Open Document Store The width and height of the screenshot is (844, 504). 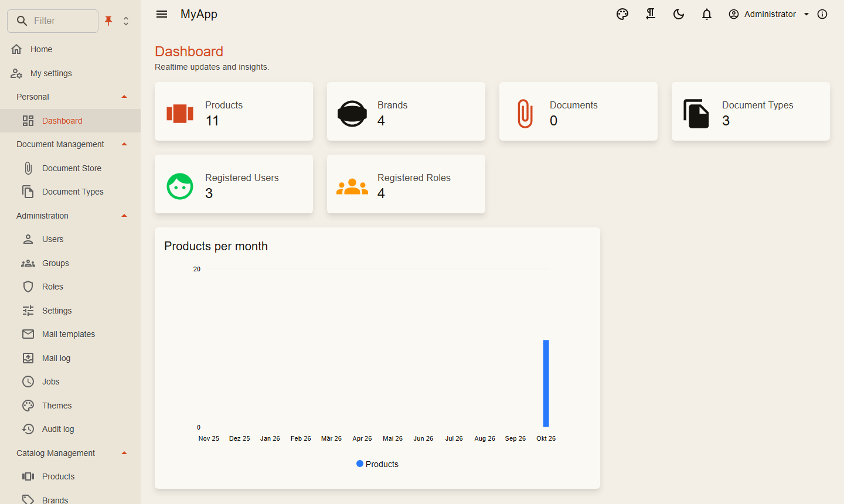(70, 168)
